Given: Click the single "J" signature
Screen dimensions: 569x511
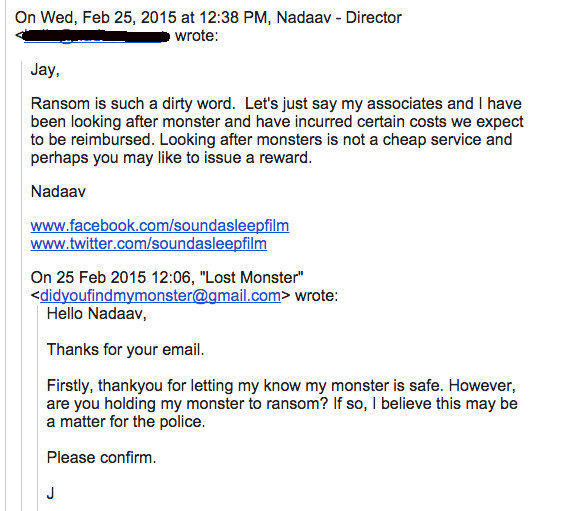Looking at the screenshot, I should click(50, 494).
